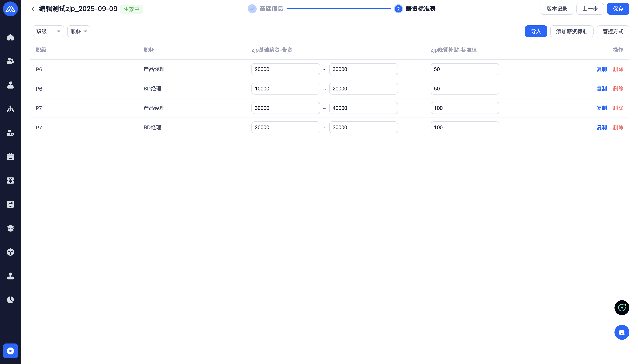Image resolution: width=638 pixels, height=364 pixels.
Task: Open the chart trend sidebar icon
Action: 10,205
